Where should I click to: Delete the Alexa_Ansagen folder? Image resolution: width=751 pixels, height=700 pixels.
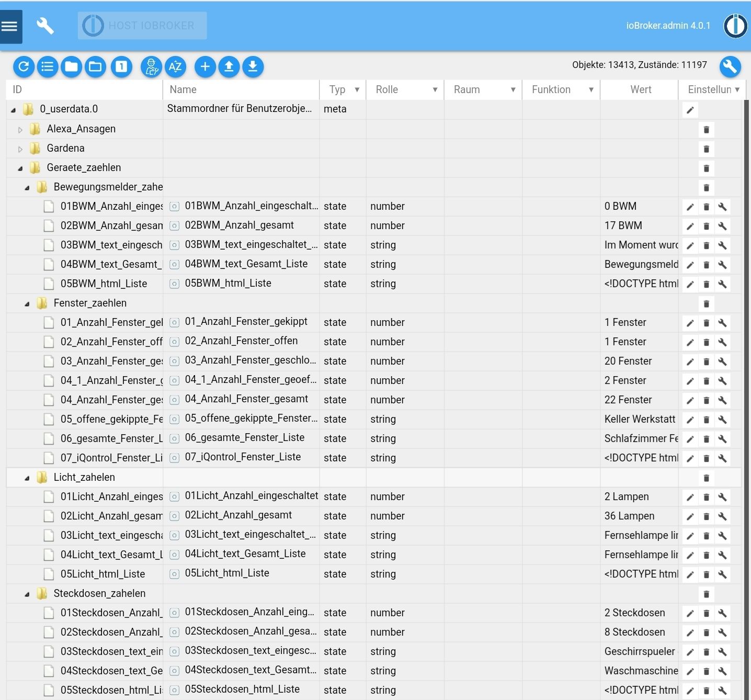706,129
